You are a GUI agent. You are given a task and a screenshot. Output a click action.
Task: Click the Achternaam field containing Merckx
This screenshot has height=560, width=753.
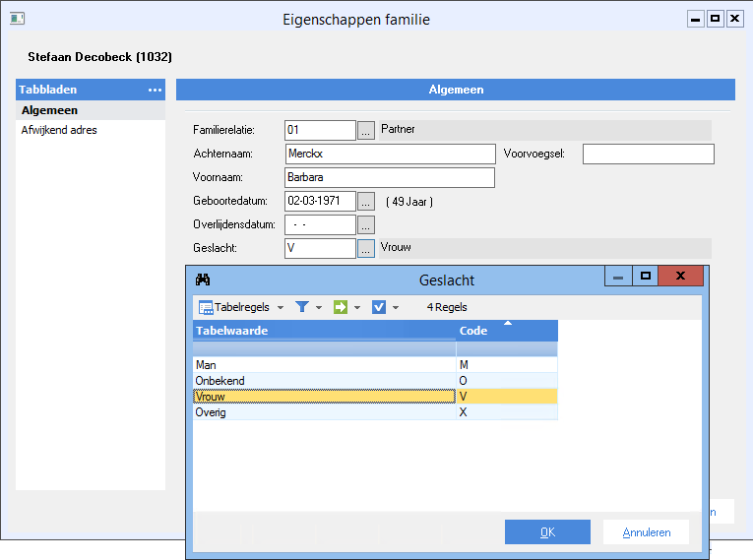pyautogui.click(x=390, y=154)
